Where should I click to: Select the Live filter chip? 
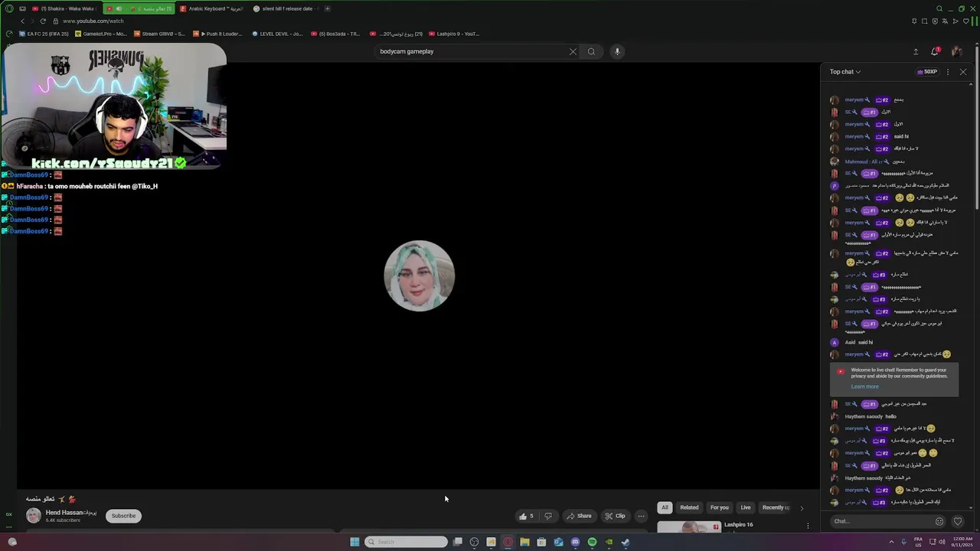click(x=746, y=507)
